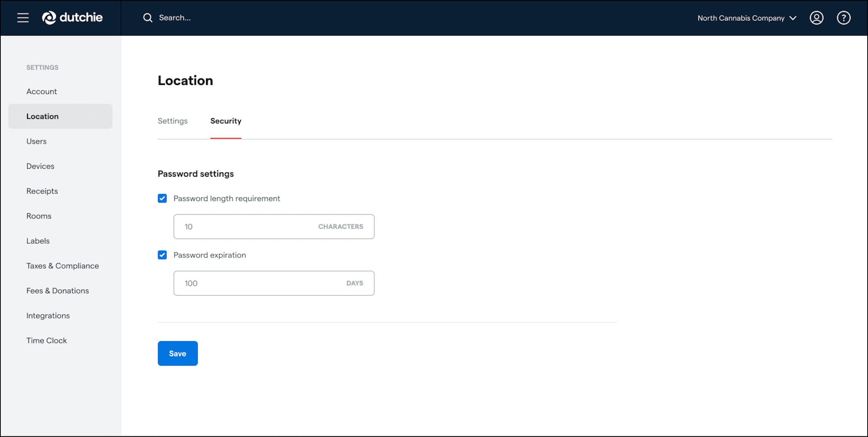Click the Save button
The width and height of the screenshot is (868, 437).
tap(177, 353)
